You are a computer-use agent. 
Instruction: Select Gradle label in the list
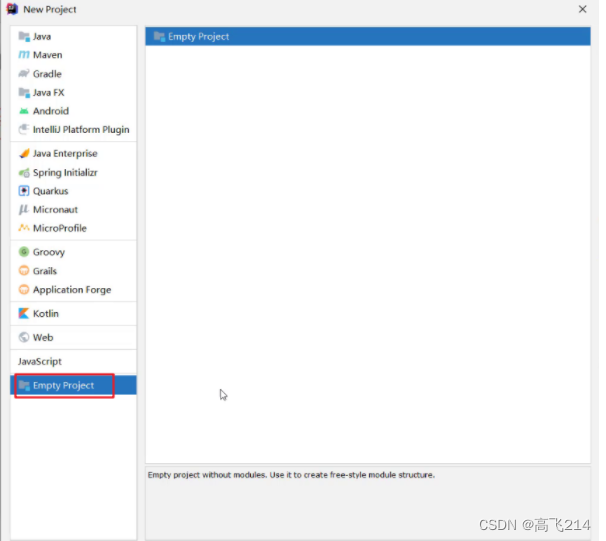(47, 73)
